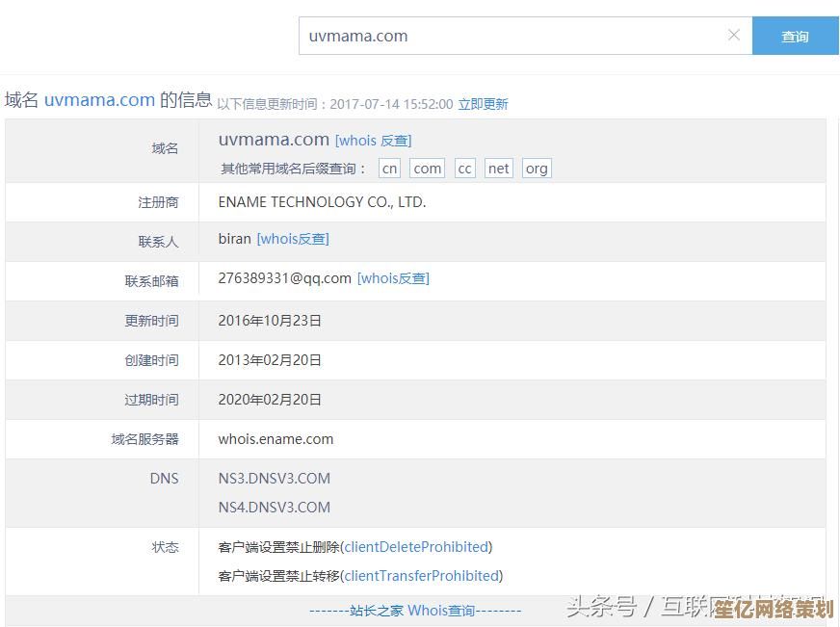Select the cn domain suffix
This screenshot has height=627, width=840.
389,169
